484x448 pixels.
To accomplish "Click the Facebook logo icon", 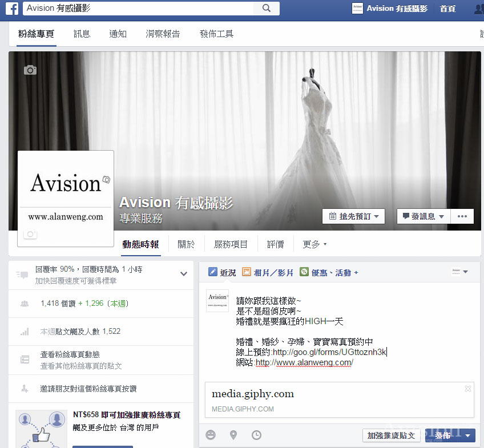I will (x=13, y=9).
